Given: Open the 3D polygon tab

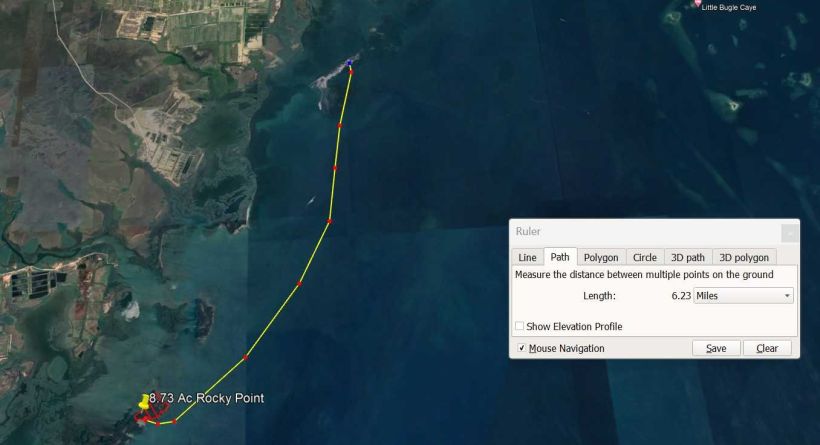Looking at the screenshot, I should tap(744, 257).
